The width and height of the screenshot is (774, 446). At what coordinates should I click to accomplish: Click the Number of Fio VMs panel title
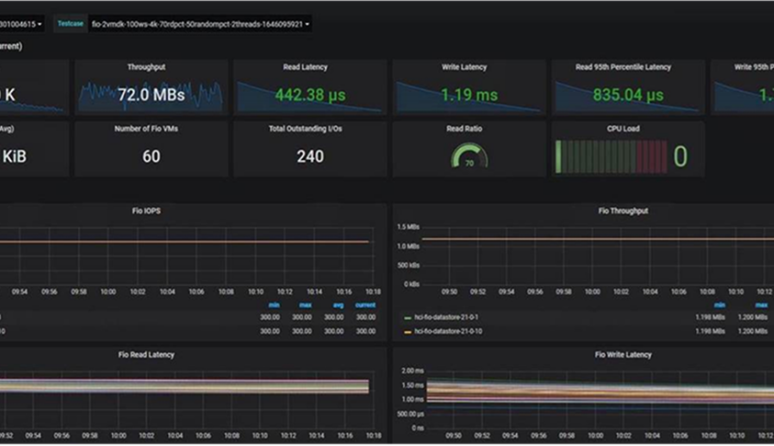coord(147,129)
